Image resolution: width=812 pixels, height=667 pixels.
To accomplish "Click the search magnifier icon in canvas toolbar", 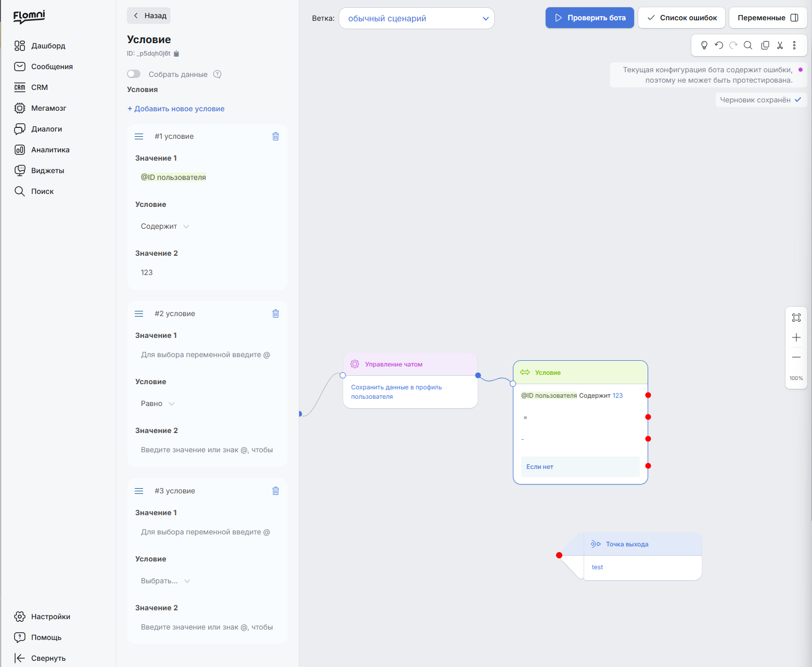I will (x=748, y=45).
